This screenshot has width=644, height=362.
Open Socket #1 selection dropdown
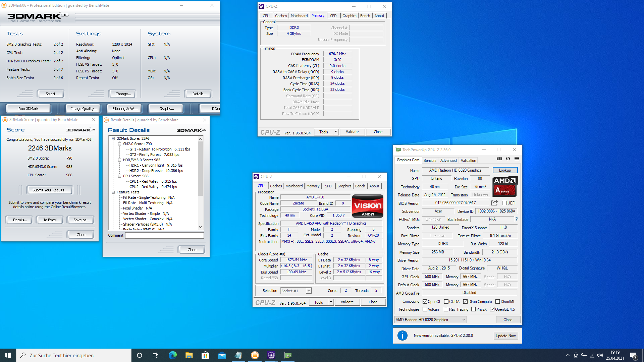(296, 291)
